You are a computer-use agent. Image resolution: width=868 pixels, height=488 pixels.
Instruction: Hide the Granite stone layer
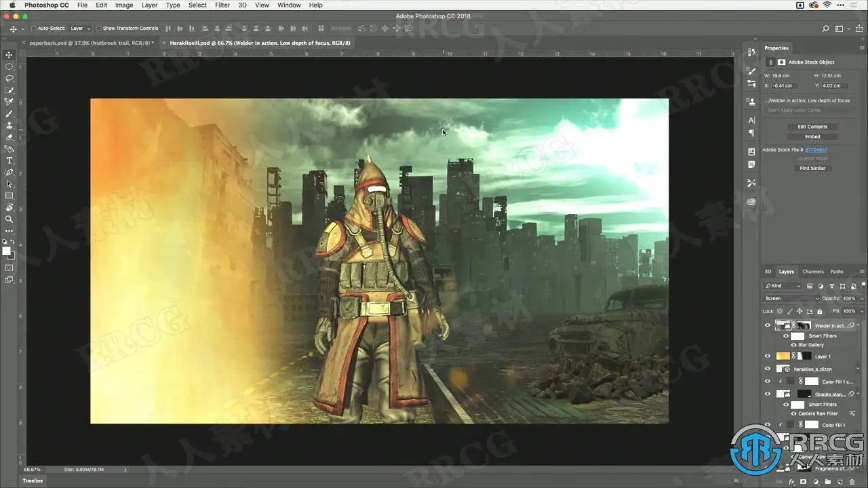(x=768, y=394)
